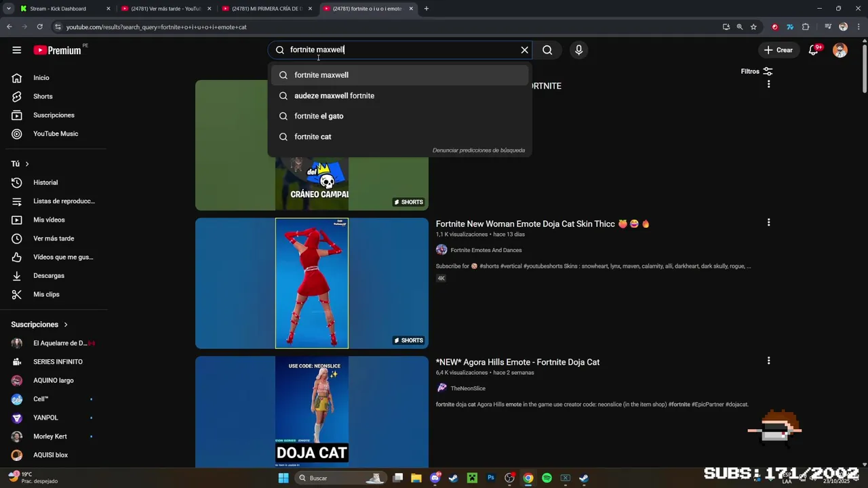Open the Filtros search filters
Screen dimensions: 868x488
757,71
